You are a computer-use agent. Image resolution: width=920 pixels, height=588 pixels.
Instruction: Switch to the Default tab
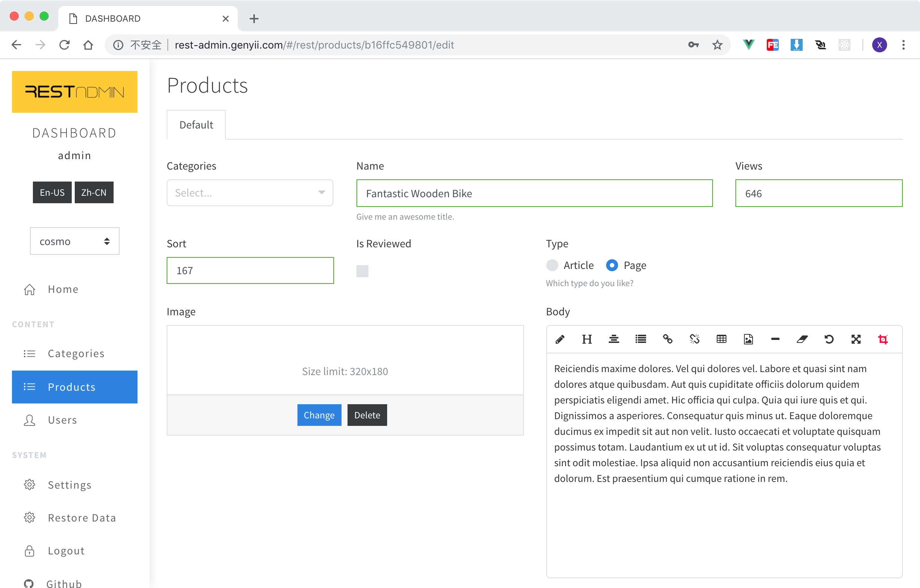click(196, 125)
